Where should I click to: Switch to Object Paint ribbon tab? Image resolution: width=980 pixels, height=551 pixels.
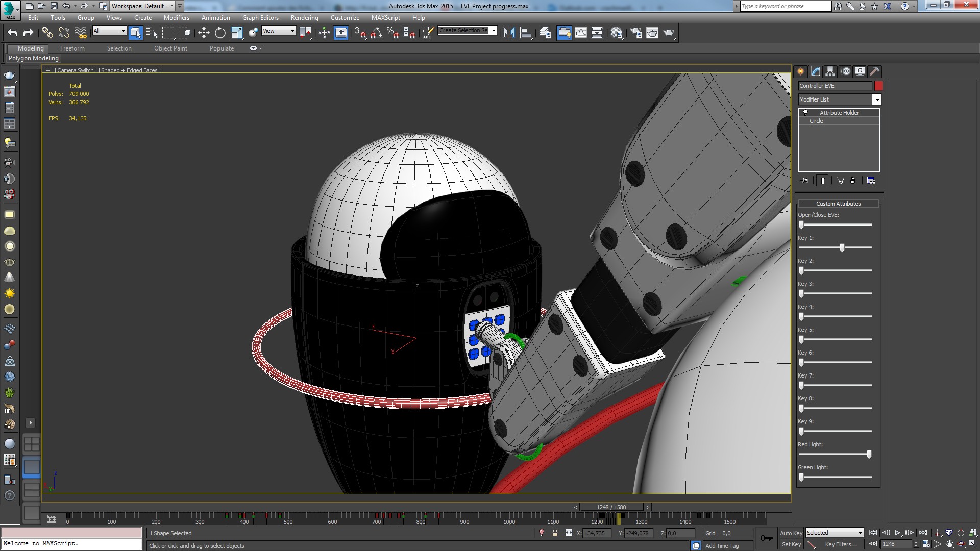170,48
